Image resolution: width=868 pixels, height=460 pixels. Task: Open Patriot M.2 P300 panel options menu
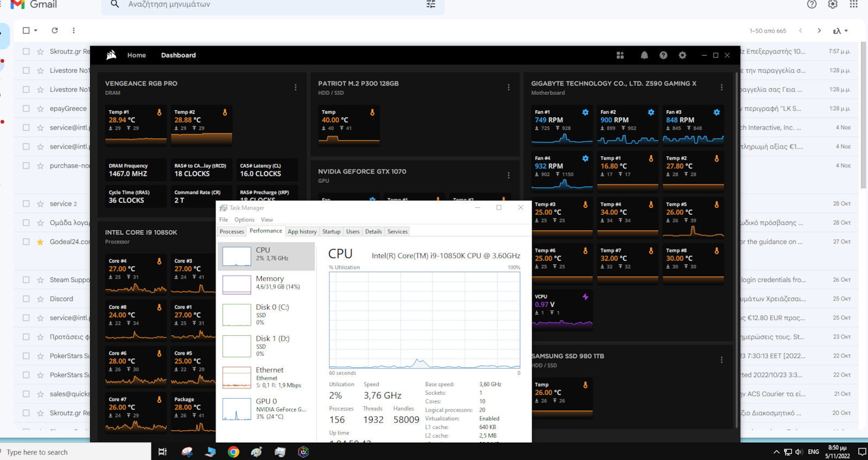(508, 87)
